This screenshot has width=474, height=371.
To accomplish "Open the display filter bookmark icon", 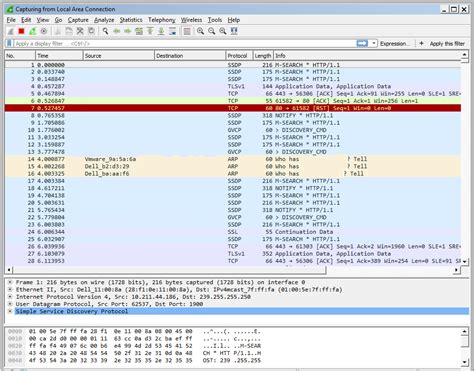I will (9, 43).
